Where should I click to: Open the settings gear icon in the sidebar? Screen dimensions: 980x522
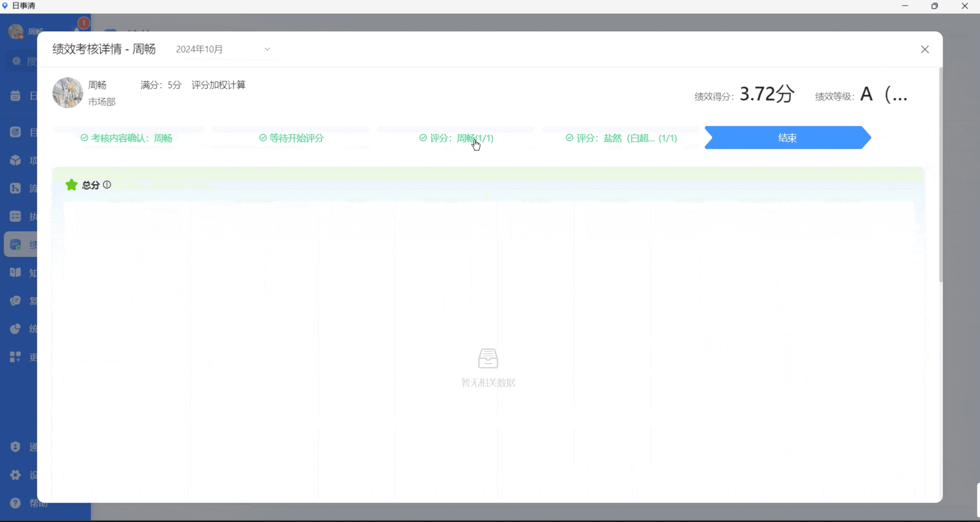[16, 475]
